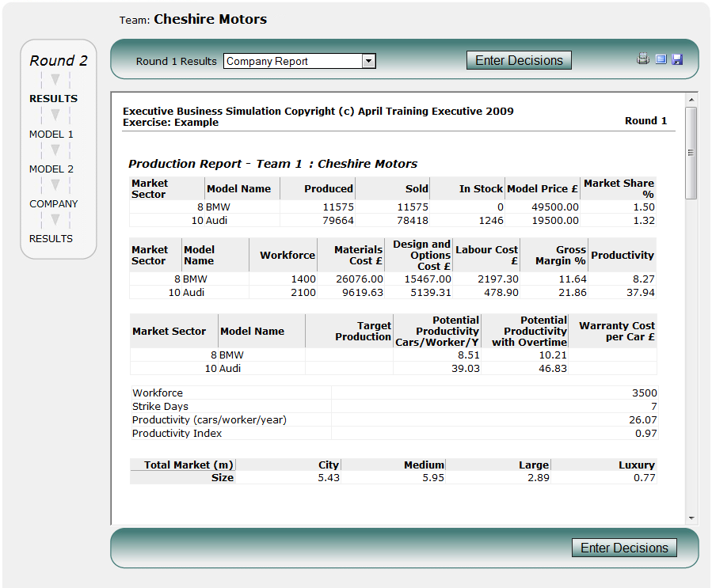Click Enter Decisions in the top toolbar
712x588 pixels.
click(x=519, y=60)
